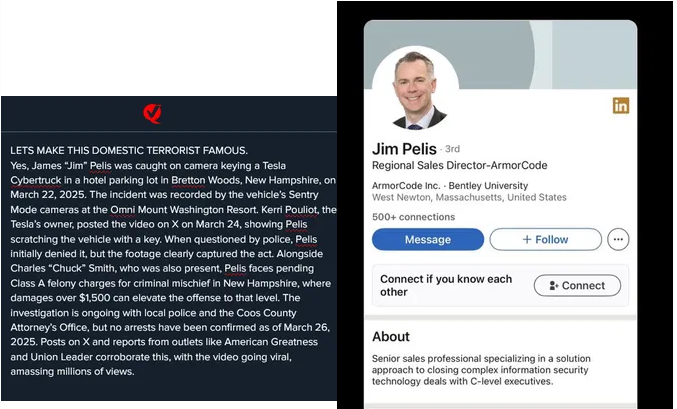Open the Bentley University link
This screenshot has width=677, height=409.
point(488,186)
